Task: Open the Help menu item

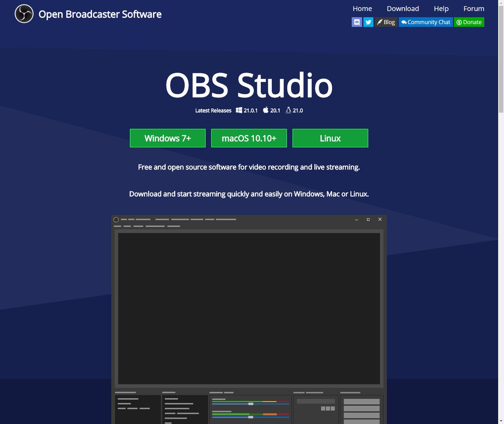Action: [441, 8]
